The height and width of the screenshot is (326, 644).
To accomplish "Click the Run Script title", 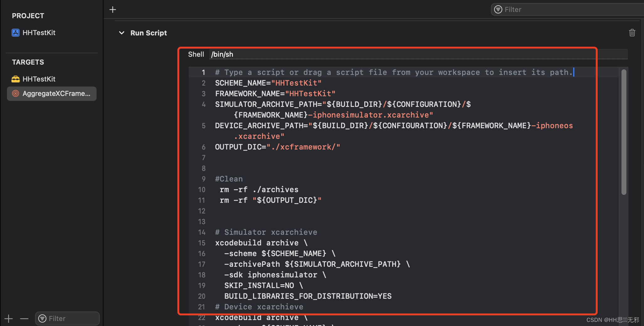I will pos(149,33).
